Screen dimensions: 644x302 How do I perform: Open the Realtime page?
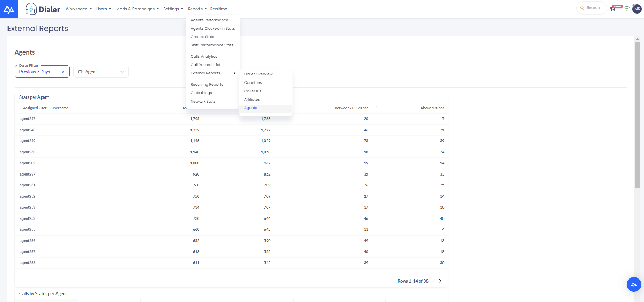tap(219, 9)
